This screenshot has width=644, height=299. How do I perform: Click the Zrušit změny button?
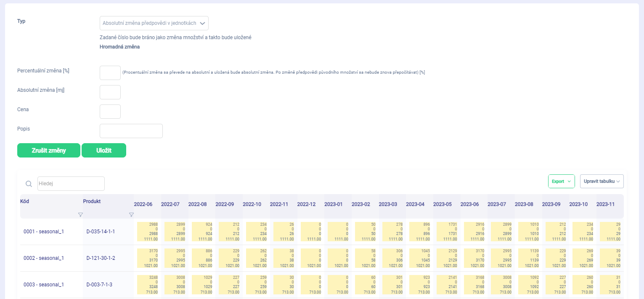pyautogui.click(x=49, y=150)
